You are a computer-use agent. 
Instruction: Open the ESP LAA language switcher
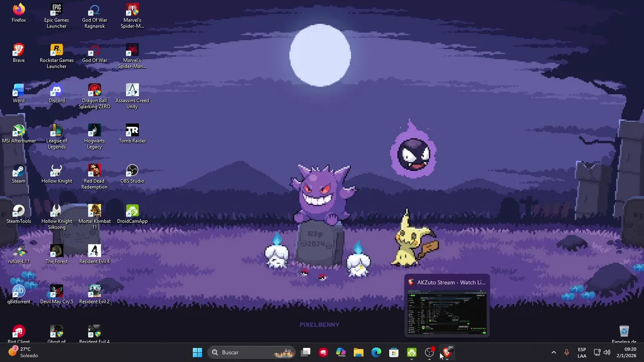[582, 352]
